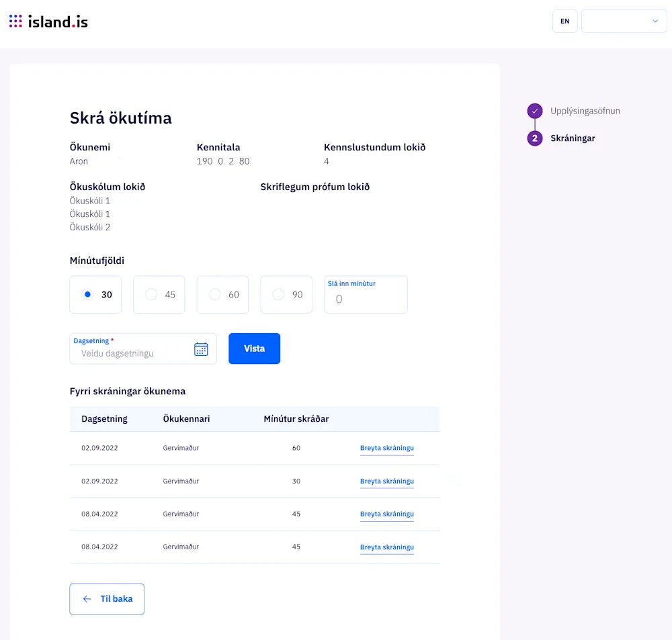672x640 pixels.
Task: Select the 45 minutes radio option
Action: pyautogui.click(x=159, y=295)
